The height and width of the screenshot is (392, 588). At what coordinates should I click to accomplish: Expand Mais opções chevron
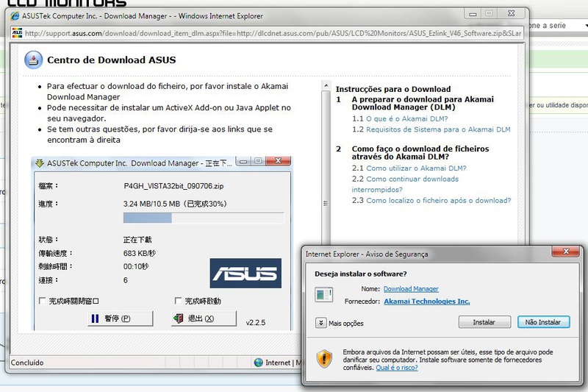pyautogui.click(x=321, y=323)
